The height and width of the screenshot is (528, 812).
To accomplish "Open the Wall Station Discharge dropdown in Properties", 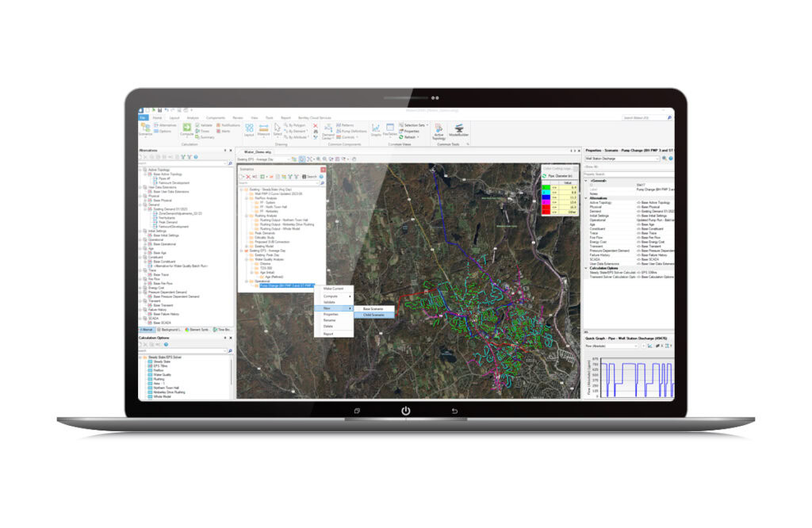I will click(x=657, y=159).
